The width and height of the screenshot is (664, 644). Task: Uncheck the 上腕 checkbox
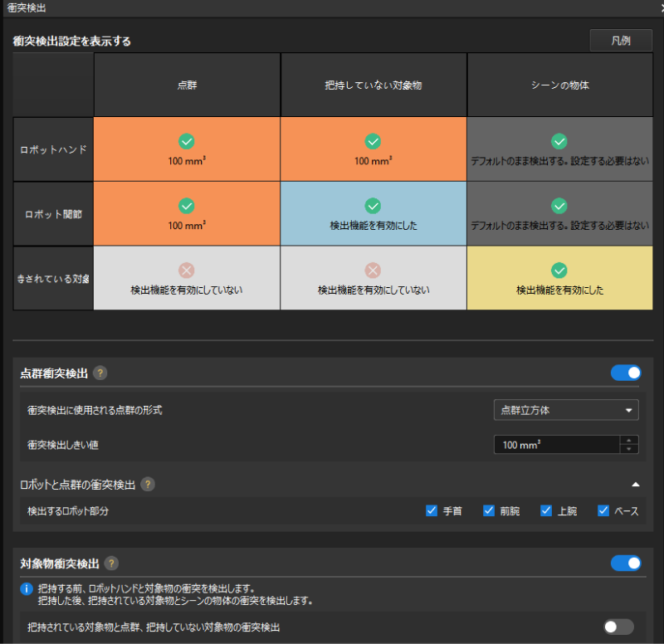tap(546, 510)
